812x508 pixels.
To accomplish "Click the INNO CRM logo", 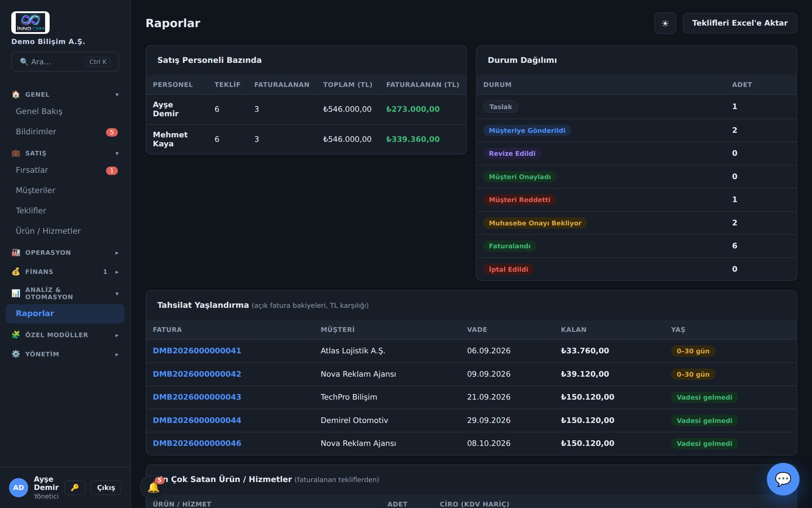I will point(30,23).
